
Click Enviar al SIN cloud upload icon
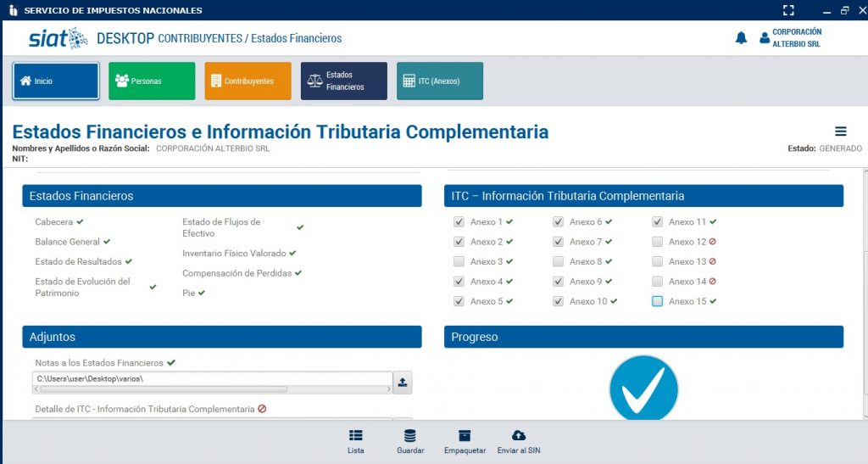pyautogui.click(x=519, y=436)
